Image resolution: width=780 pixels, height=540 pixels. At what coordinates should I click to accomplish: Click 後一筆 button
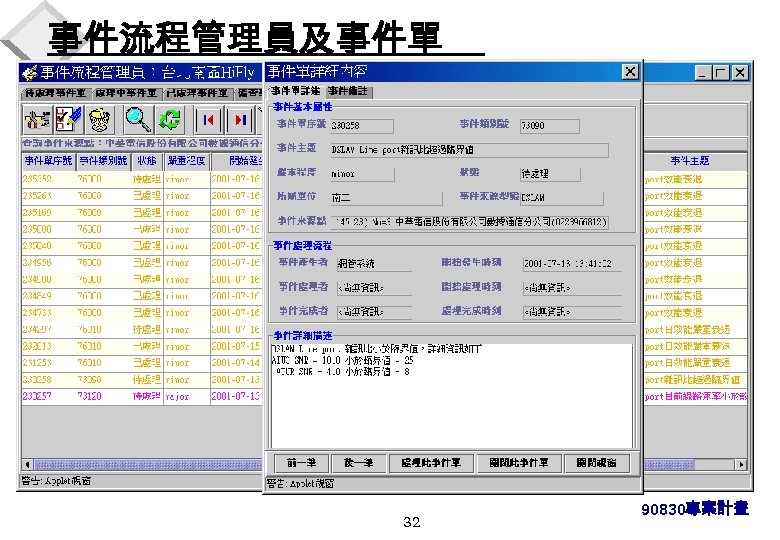tap(359, 463)
